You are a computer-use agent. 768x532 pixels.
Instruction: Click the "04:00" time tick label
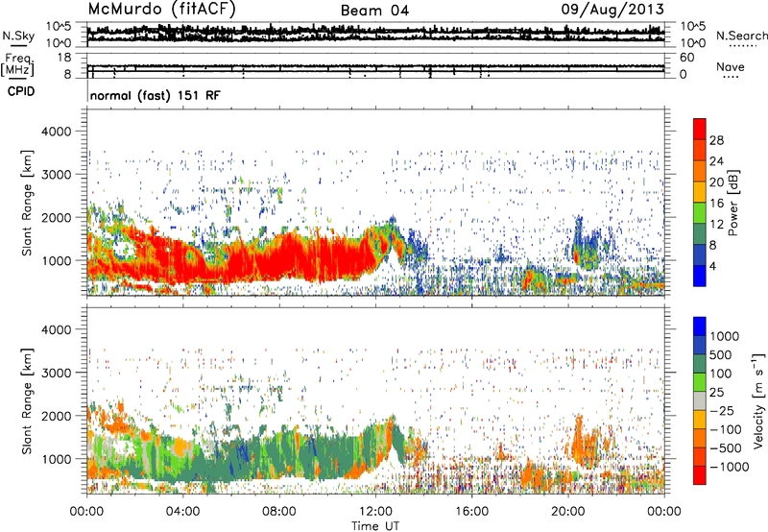click(x=182, y=512)
